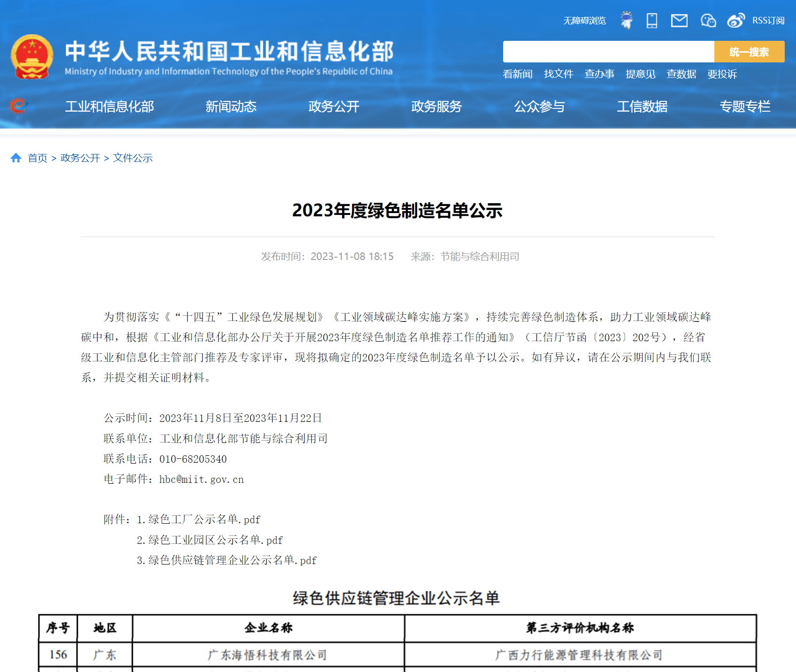Click the 文件公示 breadcrumb link
Screen dimensions: 796x672
tap(133, 158)
